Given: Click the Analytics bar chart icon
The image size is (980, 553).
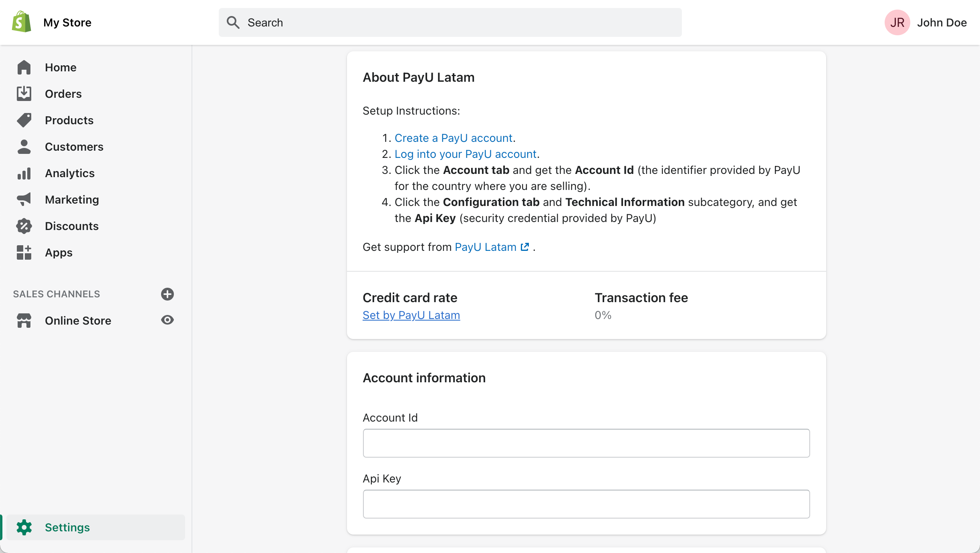Looking at the screenshot, I should tap(24, 173).
